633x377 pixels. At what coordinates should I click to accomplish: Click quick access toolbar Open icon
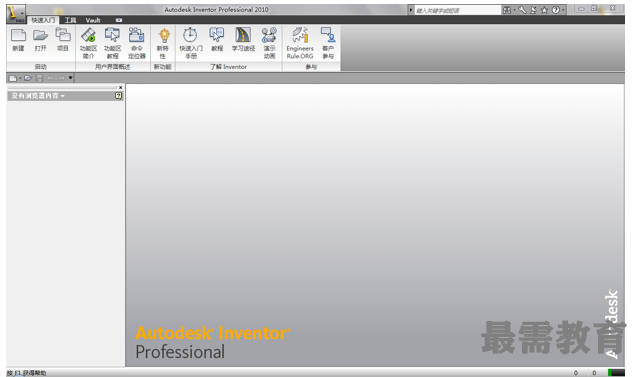tap(27, 78)
